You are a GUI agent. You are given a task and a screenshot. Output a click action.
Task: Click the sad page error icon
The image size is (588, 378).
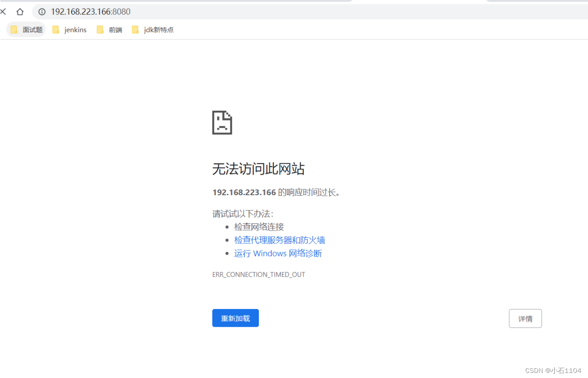[x=222, y=123]
